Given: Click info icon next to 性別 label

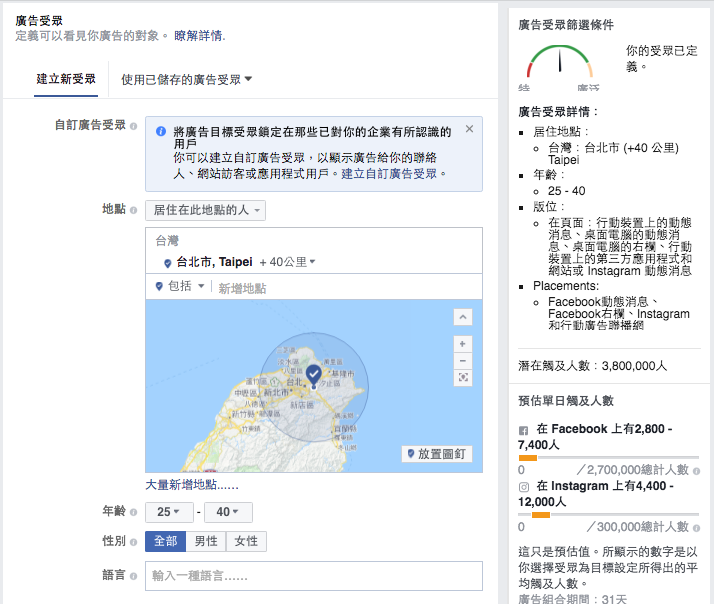Looking at the screenshot, I should click(133, 542).
